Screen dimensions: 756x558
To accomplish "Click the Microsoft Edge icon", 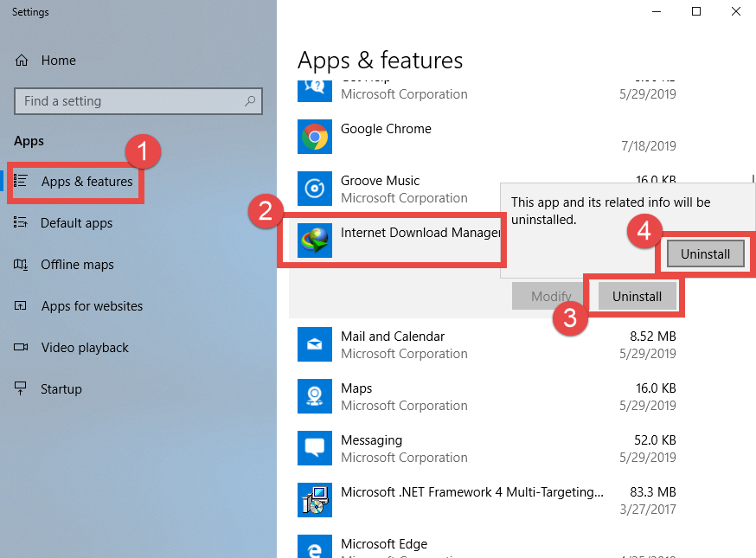I will pos(314,547).
